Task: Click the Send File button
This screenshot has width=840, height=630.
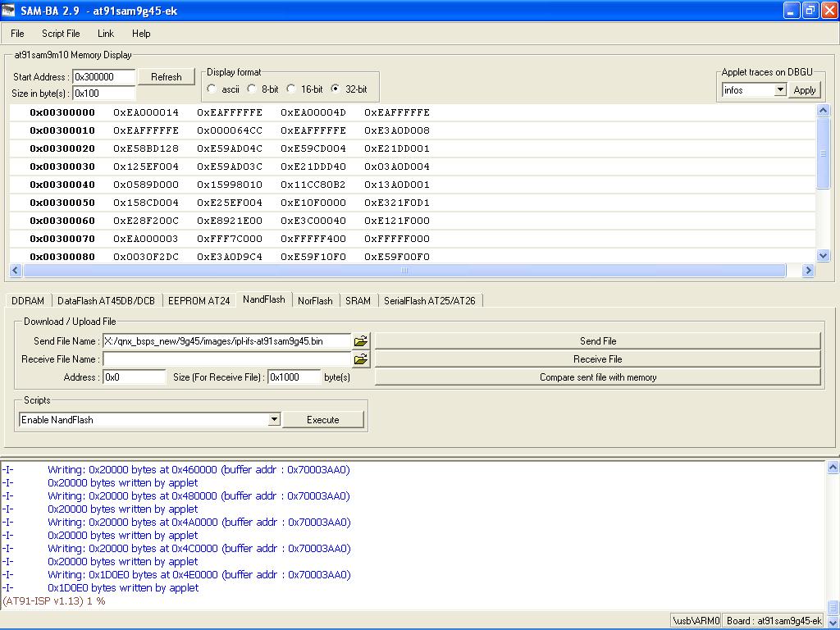Action: [x=597, y=341]
